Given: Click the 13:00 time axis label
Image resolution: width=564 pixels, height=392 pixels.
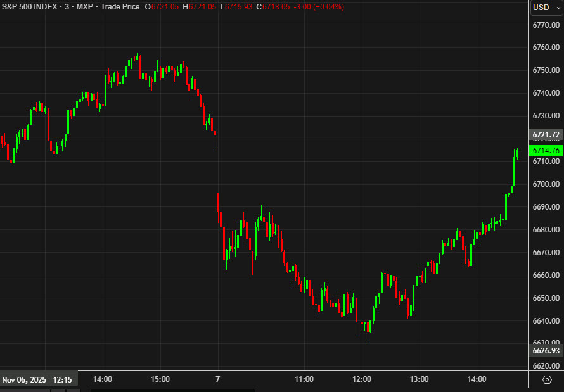Looking at the screenshot, I should pyautogui.click(x=420, y=379).
